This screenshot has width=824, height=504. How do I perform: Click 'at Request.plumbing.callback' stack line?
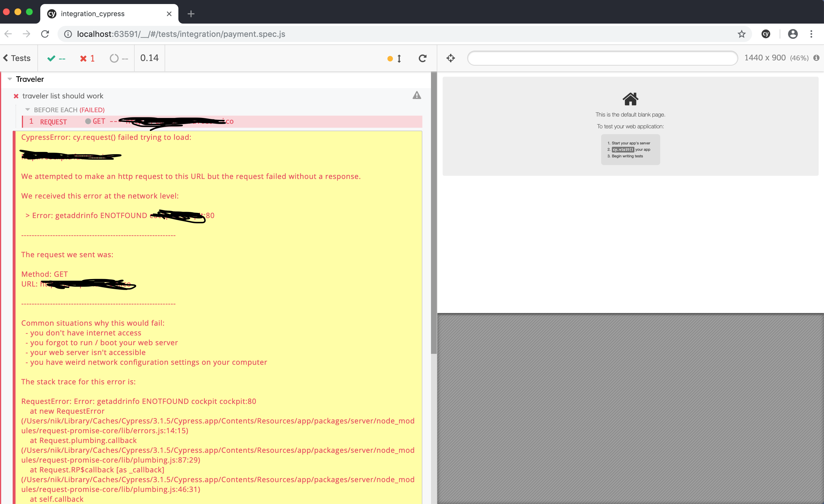[x=83, y=440]
